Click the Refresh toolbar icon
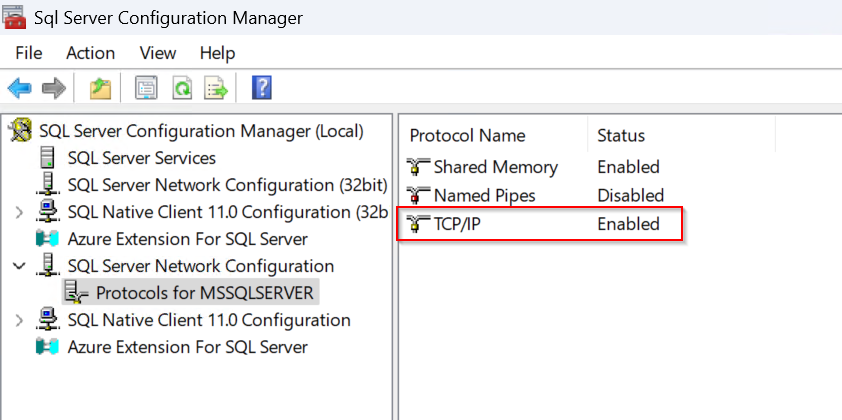 point(181,89)
